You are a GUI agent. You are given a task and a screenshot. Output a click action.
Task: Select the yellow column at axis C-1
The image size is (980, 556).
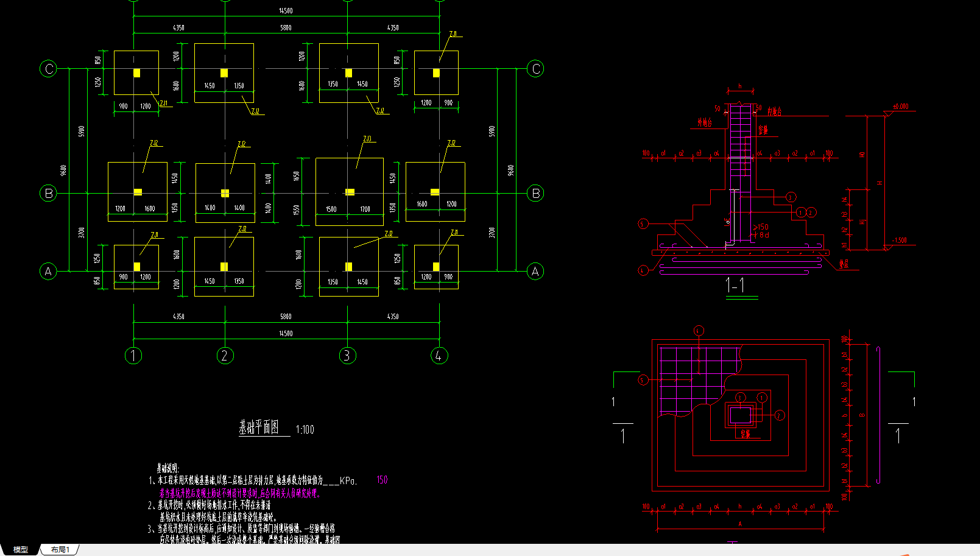click(x=136, y=73)
